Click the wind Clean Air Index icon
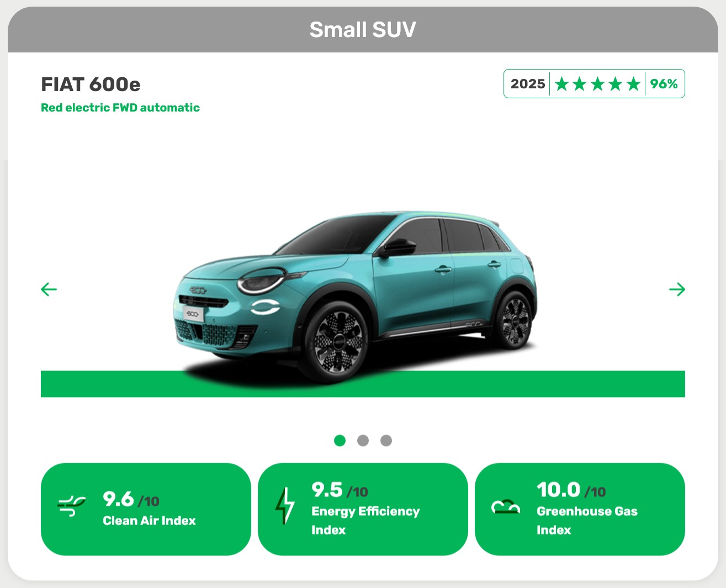Viewport: 726px width, 588px height. tap(72, 506)
